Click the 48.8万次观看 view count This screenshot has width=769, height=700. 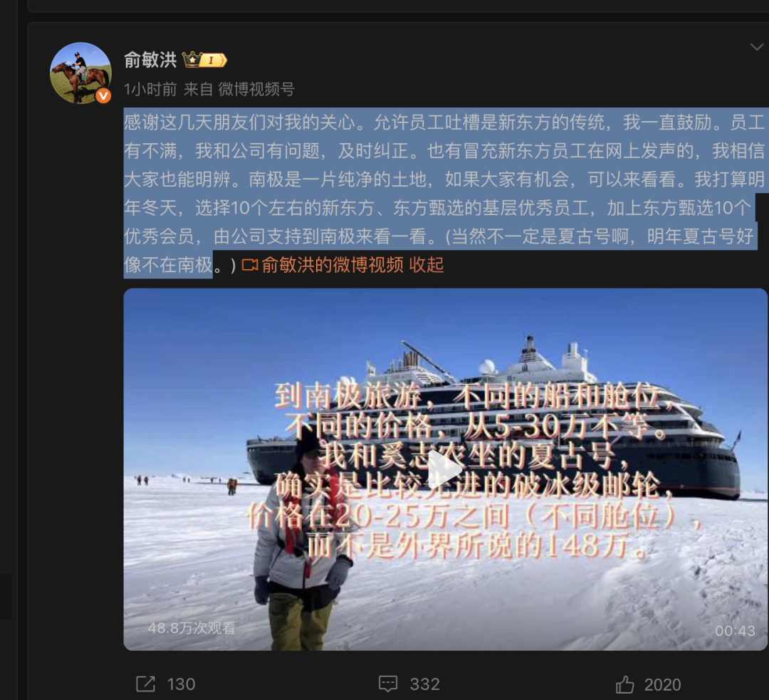tap(192, 628)
